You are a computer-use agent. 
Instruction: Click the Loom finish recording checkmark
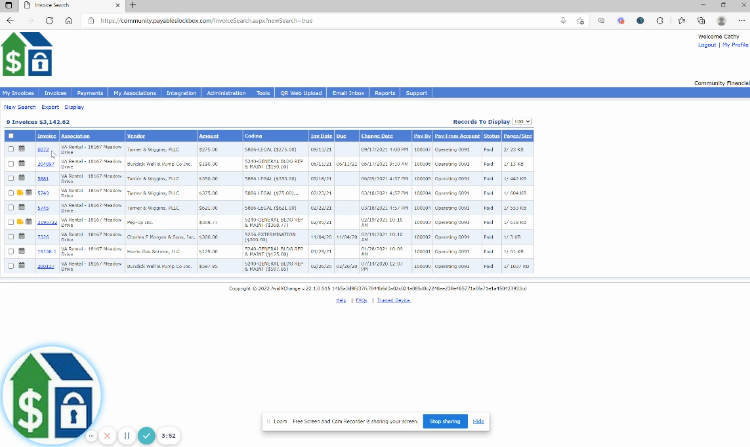(x=147, y=436)
